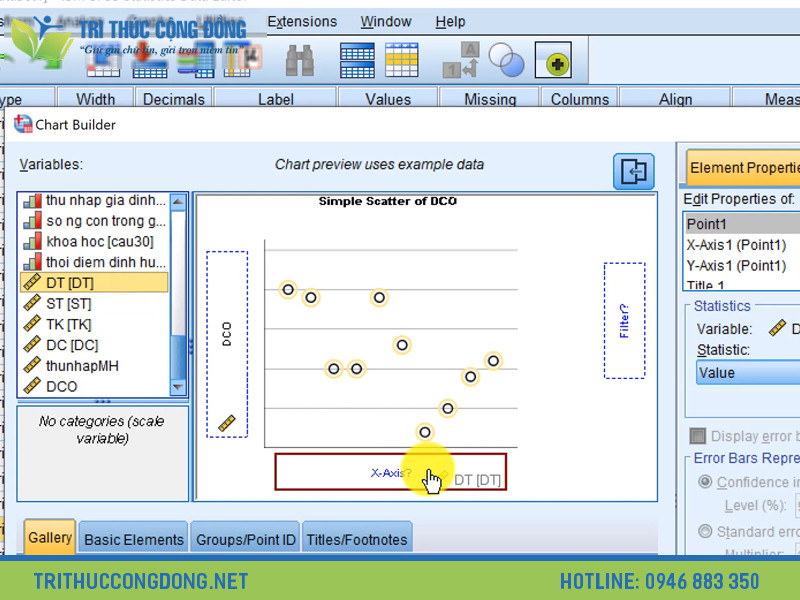Click the green plus toolbar icon
This screenshot has width=800, height=600.
[554, 60]
